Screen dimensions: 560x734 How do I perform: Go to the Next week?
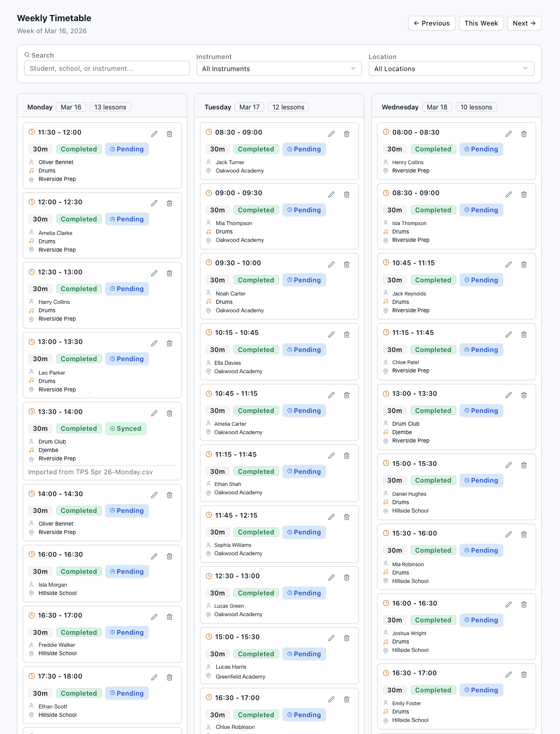[x=524, y=23]
